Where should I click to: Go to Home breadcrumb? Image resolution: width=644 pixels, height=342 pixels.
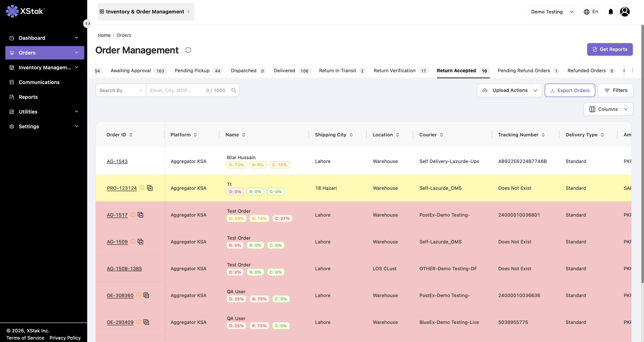click(x=104, y=35)
